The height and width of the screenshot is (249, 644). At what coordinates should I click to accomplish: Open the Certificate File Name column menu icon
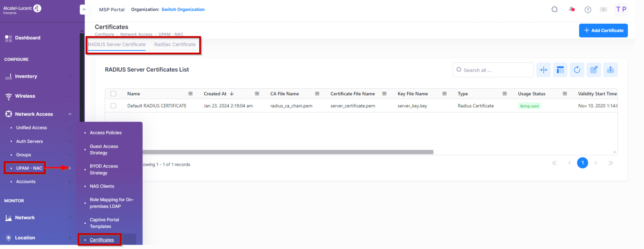[x=384, y=94]
